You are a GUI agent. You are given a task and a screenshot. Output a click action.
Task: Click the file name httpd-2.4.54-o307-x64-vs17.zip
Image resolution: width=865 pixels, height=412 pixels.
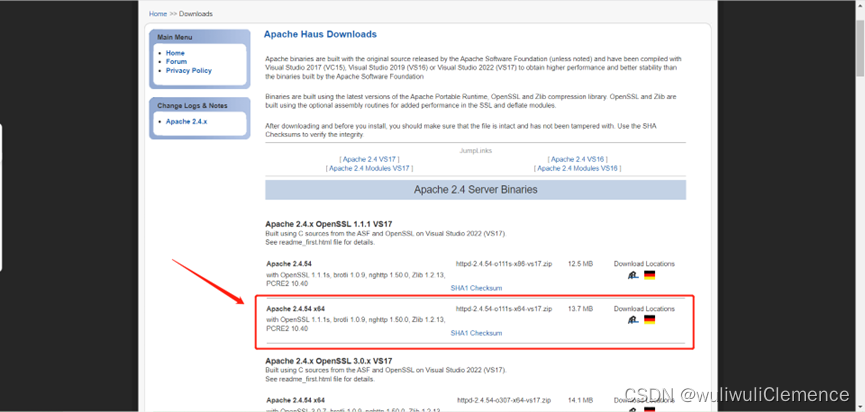coord(505,400)
